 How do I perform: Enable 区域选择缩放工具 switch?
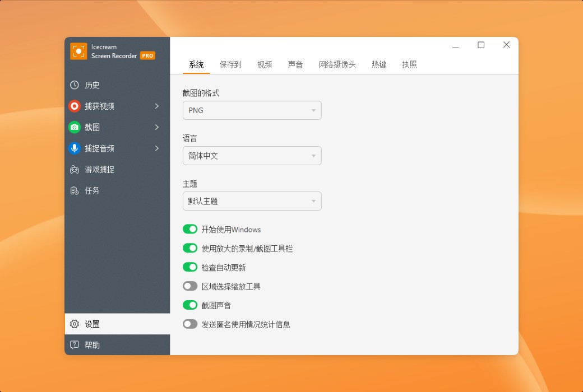click(190, 286)
